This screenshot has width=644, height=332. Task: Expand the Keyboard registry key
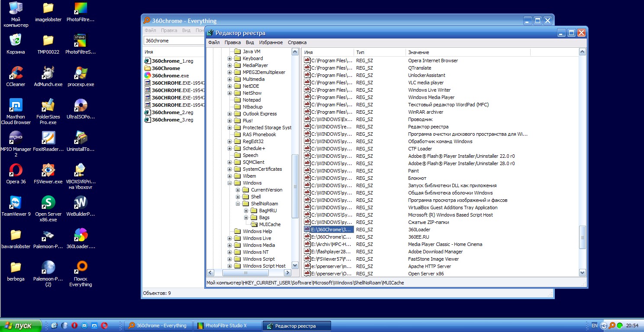coord(230,58)
